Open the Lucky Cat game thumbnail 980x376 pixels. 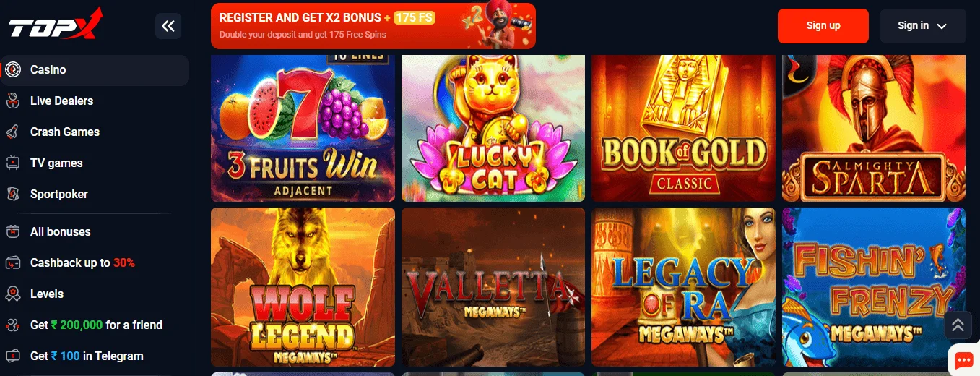[x=493, y=128]
